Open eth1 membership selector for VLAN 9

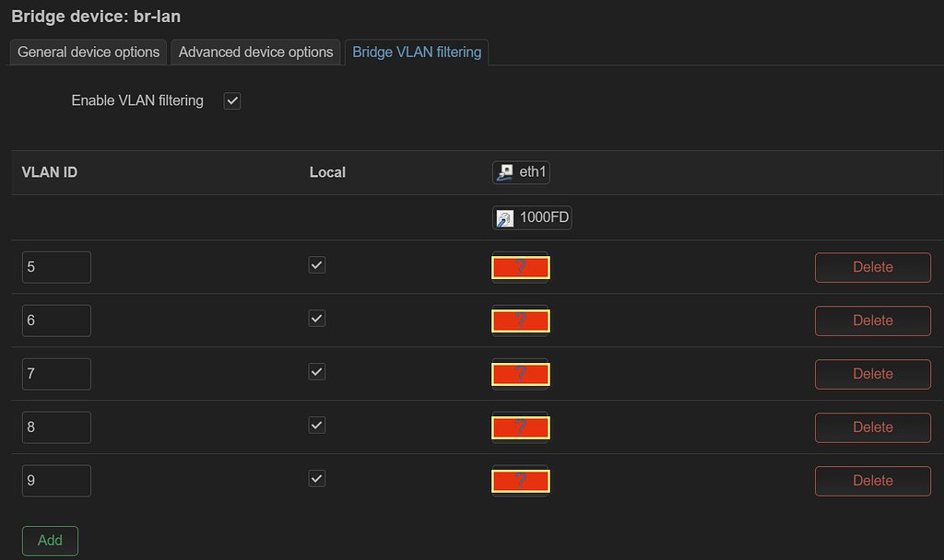click(x=521, y=482)
